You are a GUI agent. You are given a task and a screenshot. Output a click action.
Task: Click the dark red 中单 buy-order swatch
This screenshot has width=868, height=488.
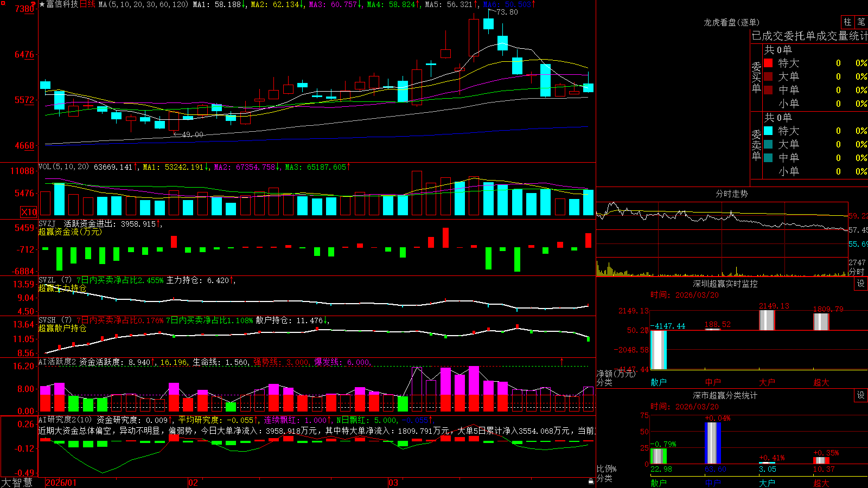click(768, 90)
